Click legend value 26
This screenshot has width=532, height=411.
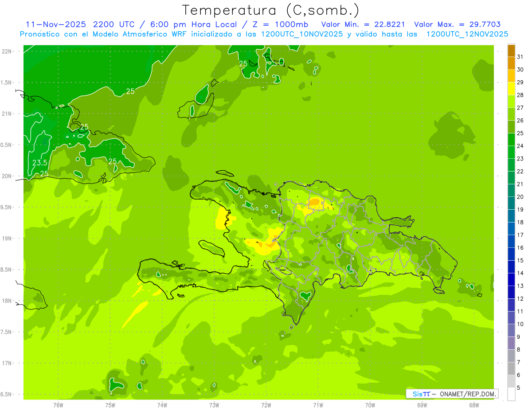(520, 120)
